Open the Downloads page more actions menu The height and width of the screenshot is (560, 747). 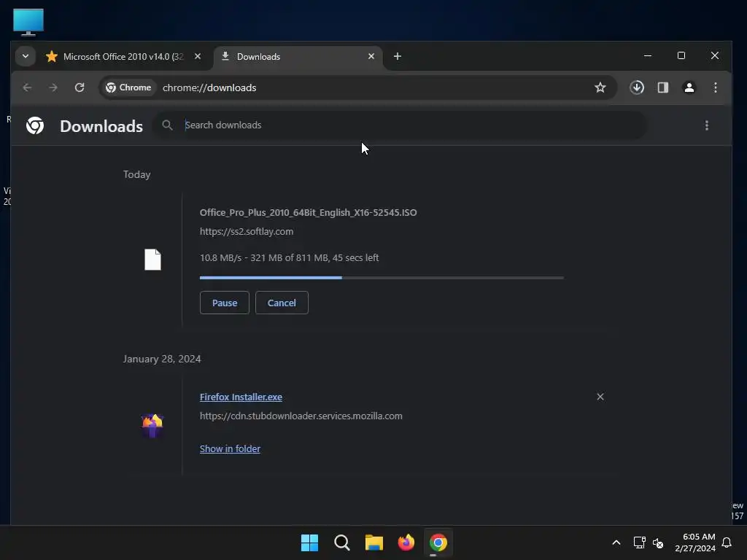(x=707, y=125)
